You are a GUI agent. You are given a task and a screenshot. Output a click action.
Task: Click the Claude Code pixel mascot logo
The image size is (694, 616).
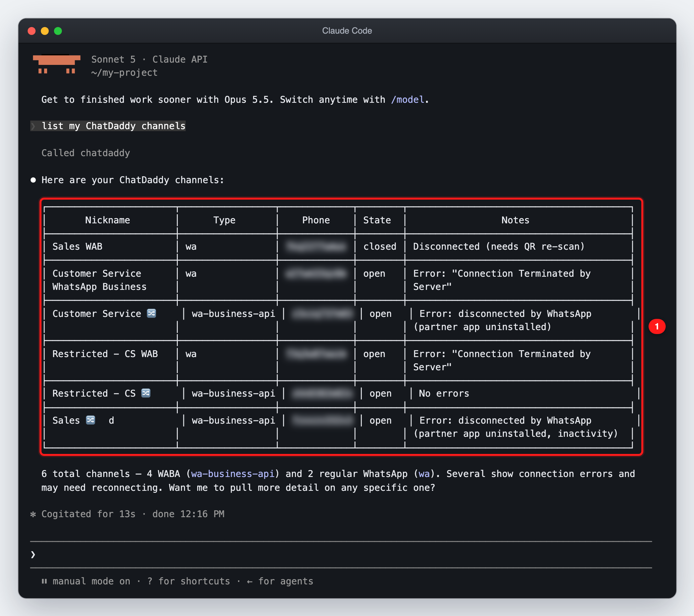pyautogui.click(x=56, y=64)
